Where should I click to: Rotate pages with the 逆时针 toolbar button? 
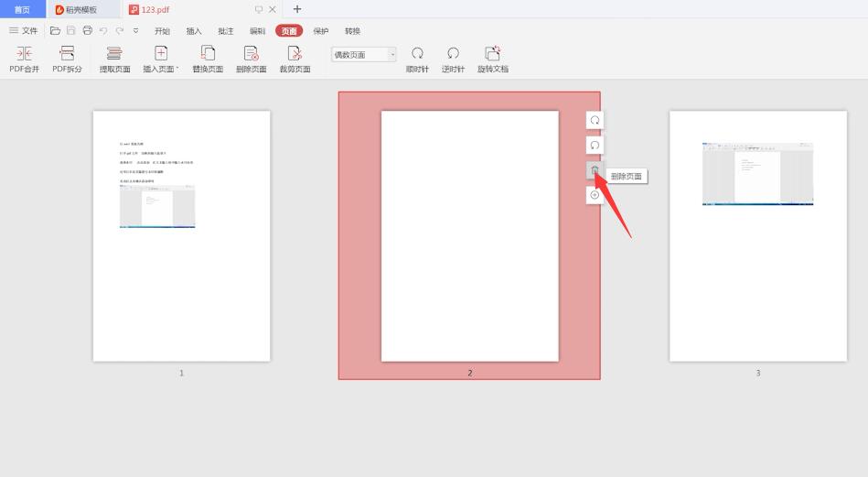453,60
